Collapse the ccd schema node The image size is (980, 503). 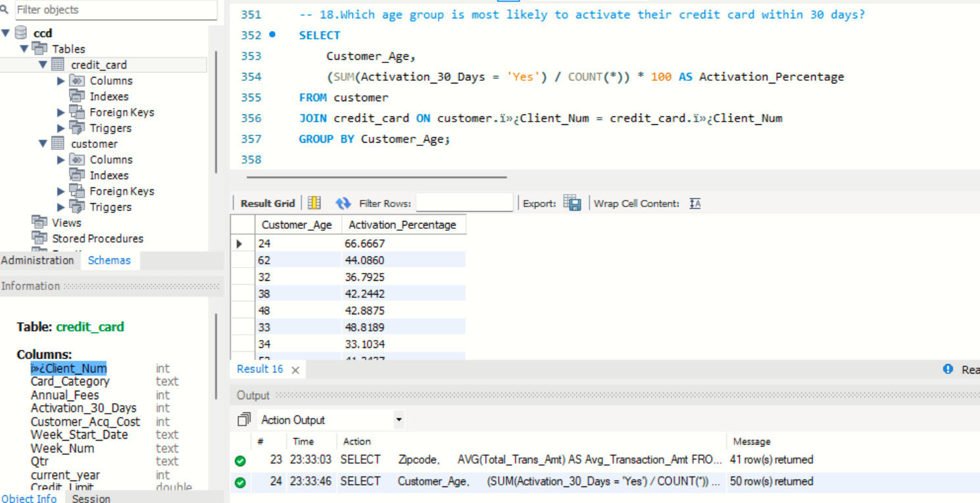pyautogui.click(x=5, y=33)
